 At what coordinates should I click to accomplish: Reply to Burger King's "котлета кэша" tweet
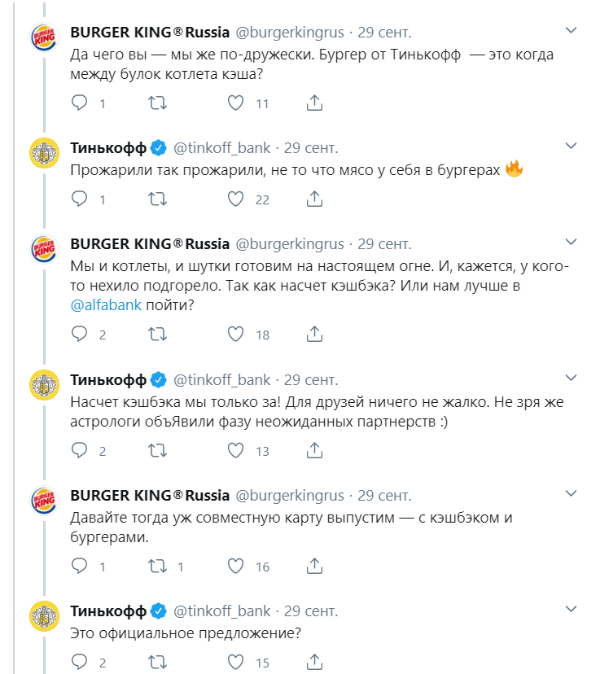point(81,103)
